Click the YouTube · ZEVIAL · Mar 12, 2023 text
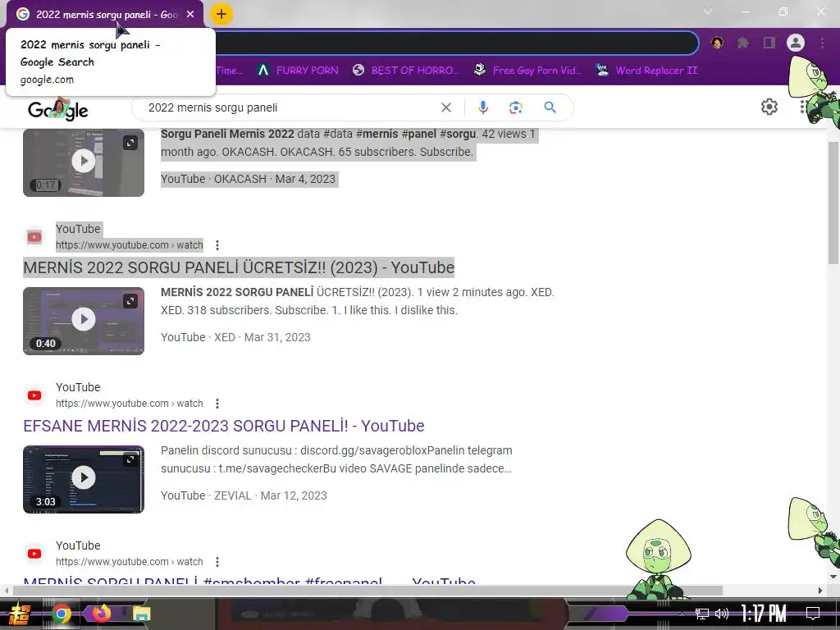The height and width of the screenshot is (630, 840). pos(244,495)
